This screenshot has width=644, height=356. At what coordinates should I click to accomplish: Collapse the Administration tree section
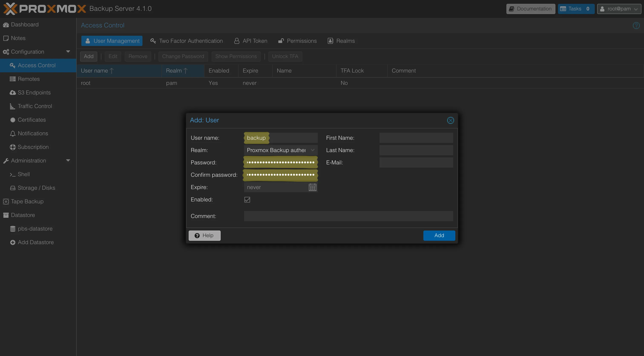68,161
